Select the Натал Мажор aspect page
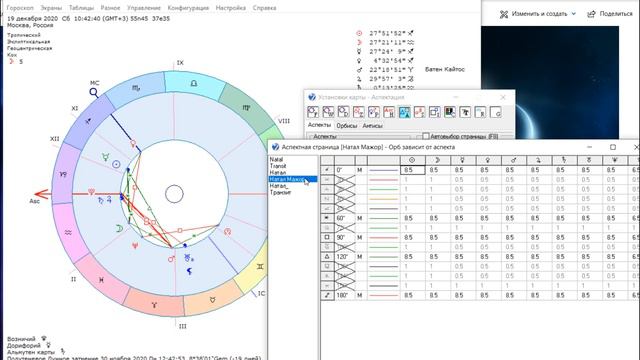 (x=293, y=179)
